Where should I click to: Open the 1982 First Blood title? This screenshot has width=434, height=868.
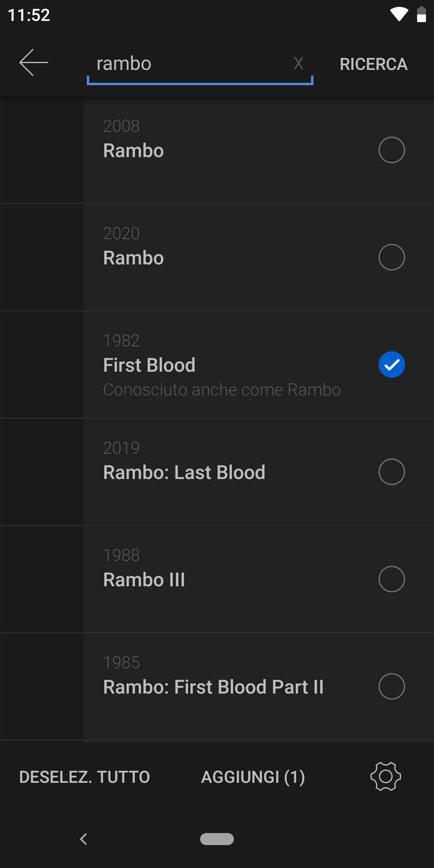pos(149,365)
